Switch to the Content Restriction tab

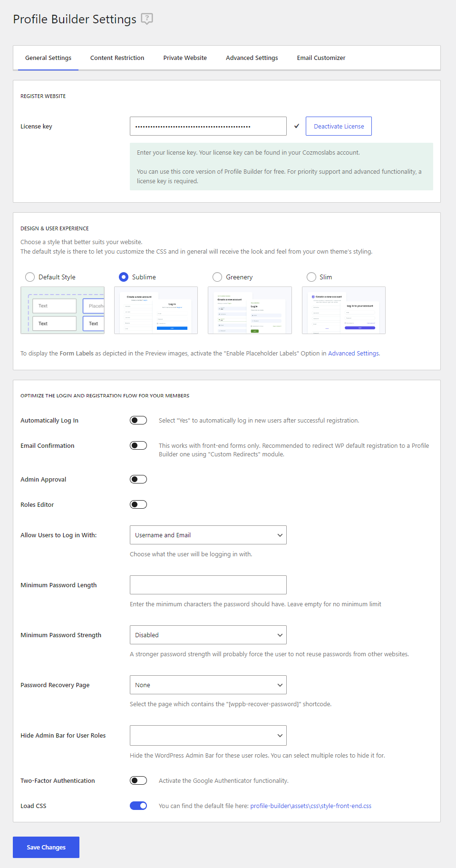pyautogui.click(x=117, y=58)
